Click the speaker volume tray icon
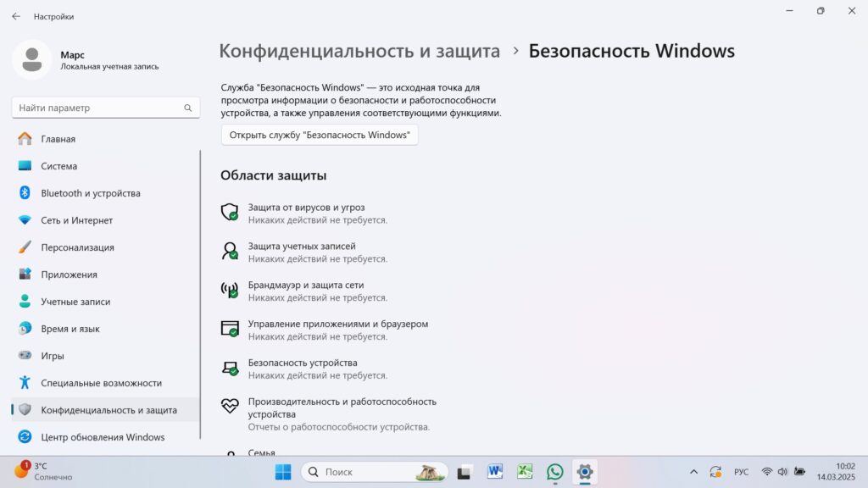The image size is (868, 488). (782, 472)
